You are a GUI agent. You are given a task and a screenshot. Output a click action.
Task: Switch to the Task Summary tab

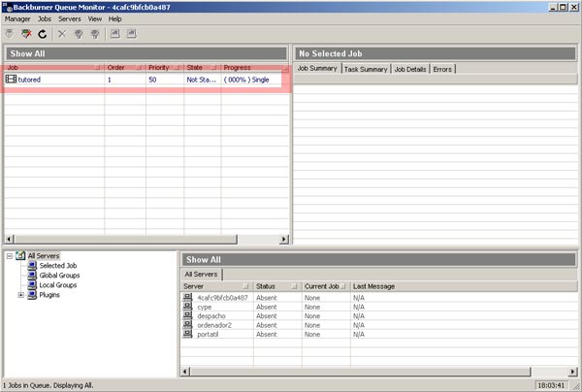pyautogui.click(x=366, y=69)
